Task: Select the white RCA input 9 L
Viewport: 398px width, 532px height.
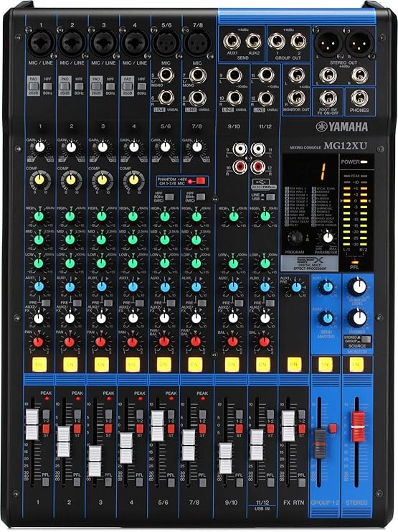Action: pyautogui.click(x=242, y=149)
